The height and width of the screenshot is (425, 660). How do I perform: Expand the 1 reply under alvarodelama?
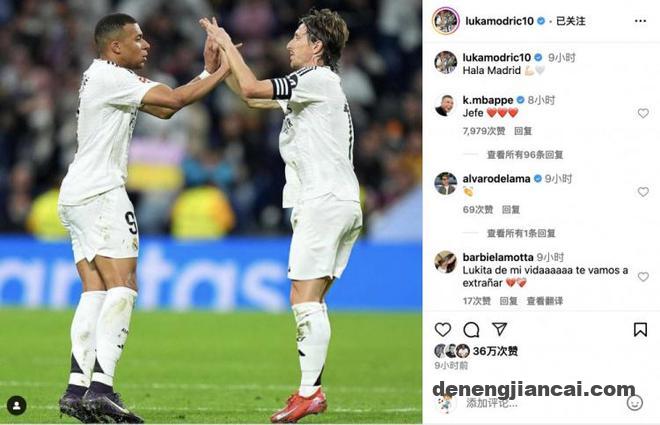521,233
